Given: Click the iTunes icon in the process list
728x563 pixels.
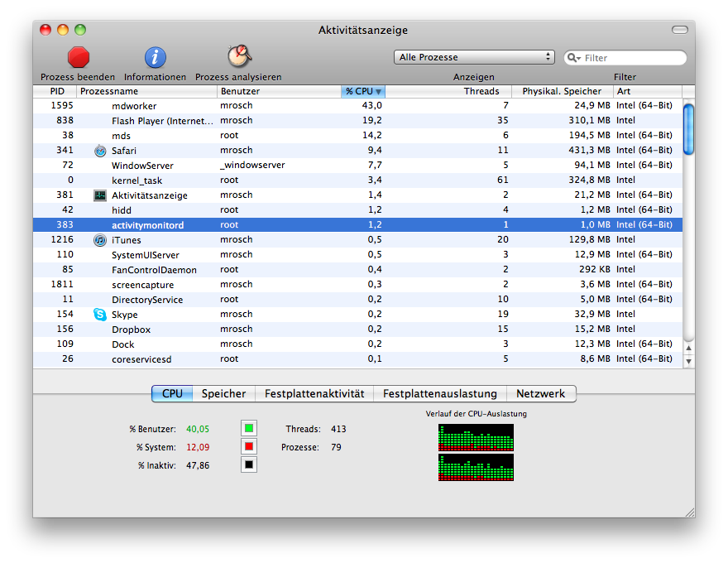Looking at the screenshot, I should 100,240.
